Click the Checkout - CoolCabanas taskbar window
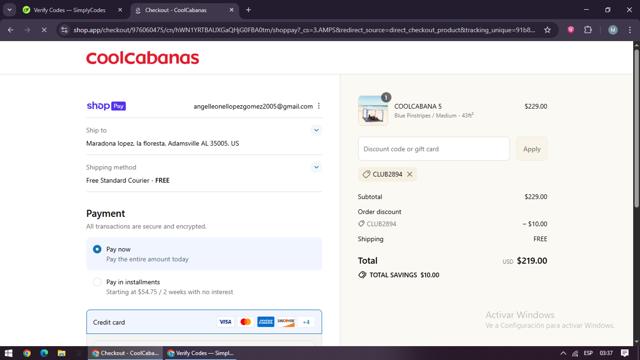This screenshot has height=360, width=640. (x=125, y=353)
